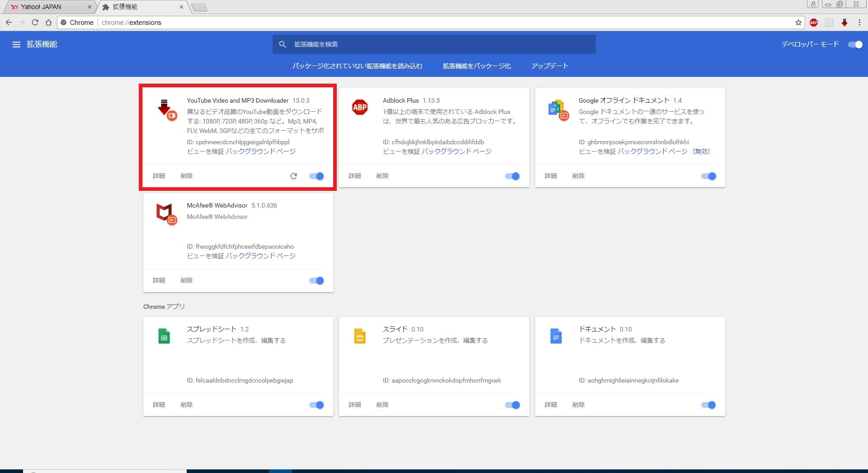Image resolution: width=868 pixels, height=473 pixels.
Task: Disable Adblock Plus extension
Action: [x=512, y=176]
